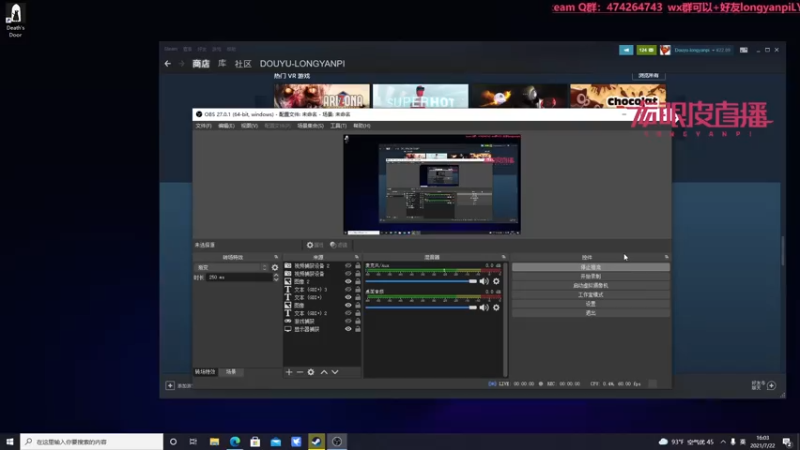Open OBS 场景集合(S) menu
This screenshot has height=450, width=800.
[310, 126]
